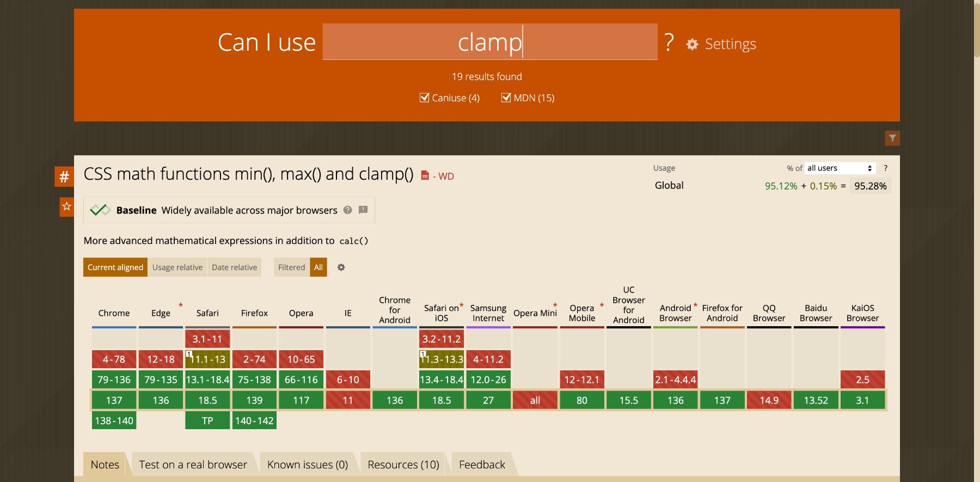Toggle the MDN (15) results checkbox

pyautogui.click(x=506, y=97)
